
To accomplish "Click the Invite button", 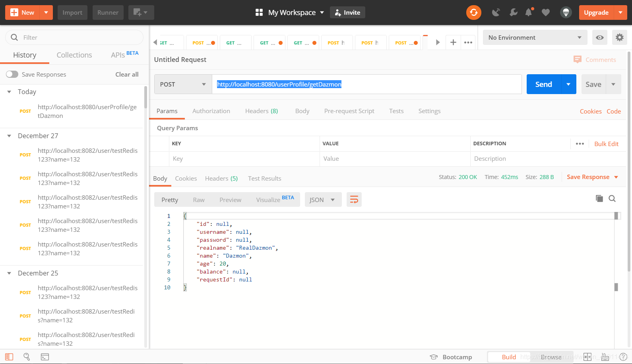I will [x=347, y=13].
